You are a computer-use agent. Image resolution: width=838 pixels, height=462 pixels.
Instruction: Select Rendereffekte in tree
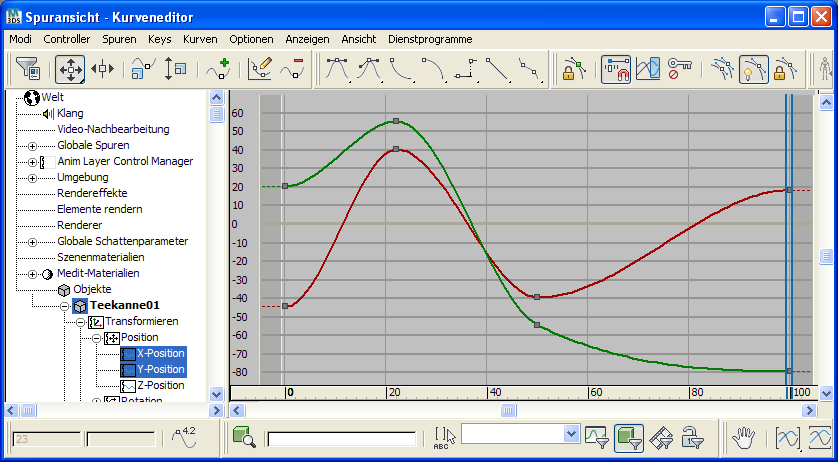pyautogui.click(x=92, y=194)
